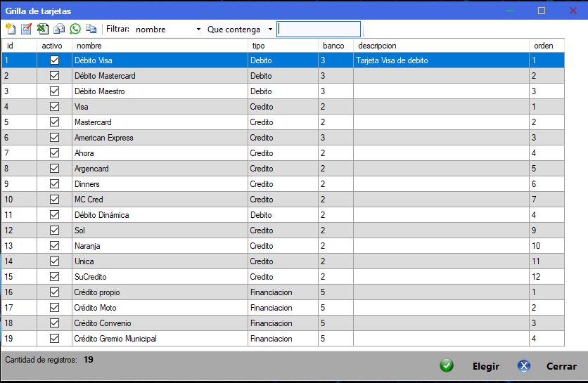Toggle activo checkbox for Crédito Gremio Municipal
This screenshot has height=383, width=588.
pyautogui.click(x=54, y=339)
